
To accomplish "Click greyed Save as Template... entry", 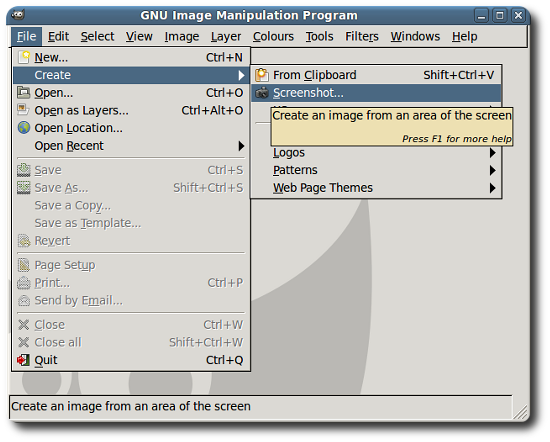I will (x=131, y=223).
